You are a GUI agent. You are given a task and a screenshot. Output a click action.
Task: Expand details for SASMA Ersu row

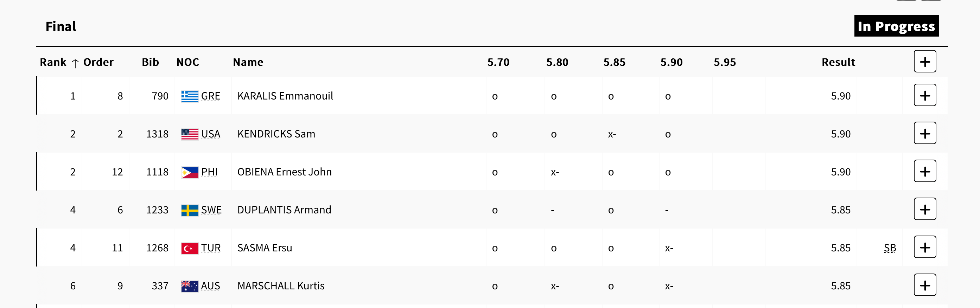pyautogui.click(x=925, y=247)
